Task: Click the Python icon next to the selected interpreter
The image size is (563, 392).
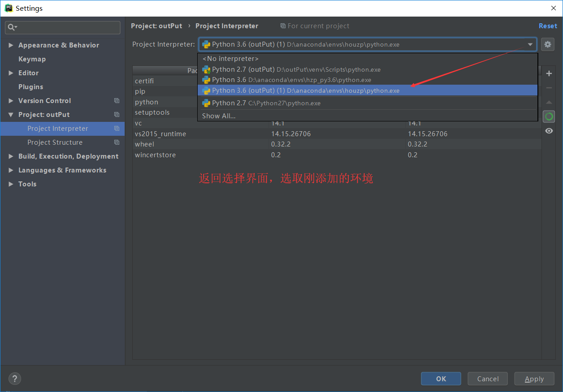Action: (x=206, y=44)
